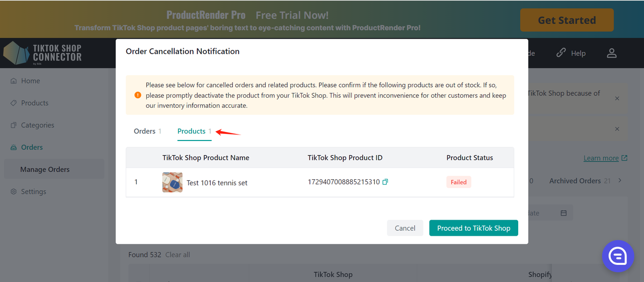Viewport: 644px width, 282px height.
Task: Click the Cancel button
Action: coord(405,228)
